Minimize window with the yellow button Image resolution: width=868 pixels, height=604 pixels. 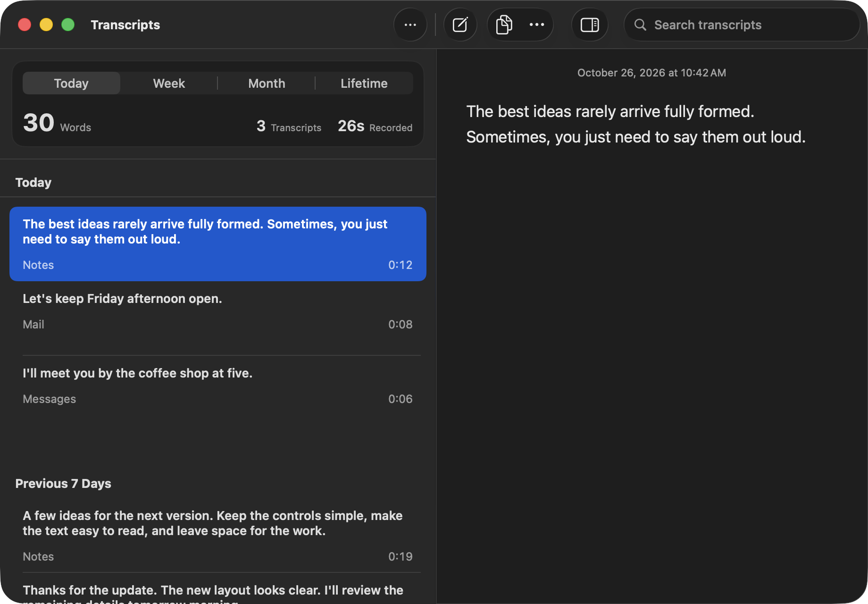coord(46,25)
